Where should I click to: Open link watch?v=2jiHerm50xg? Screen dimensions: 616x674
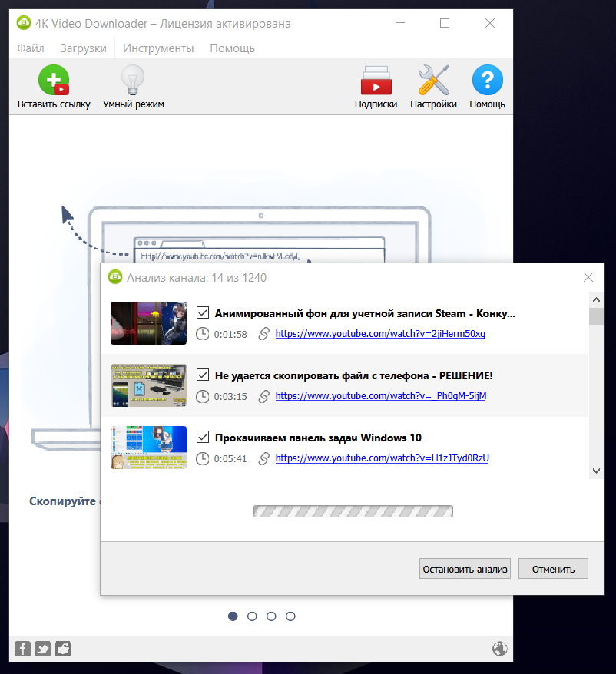coord(380,334)
